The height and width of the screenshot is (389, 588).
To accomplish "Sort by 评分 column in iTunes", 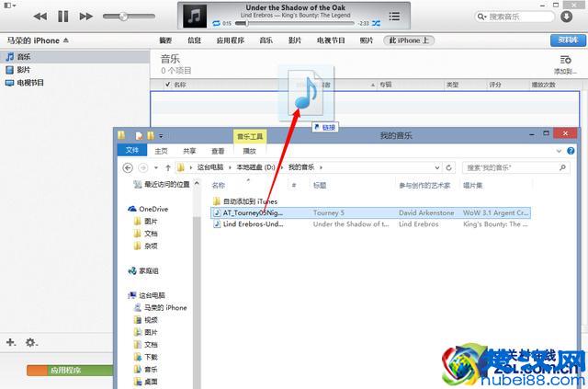I will [495, 85].
